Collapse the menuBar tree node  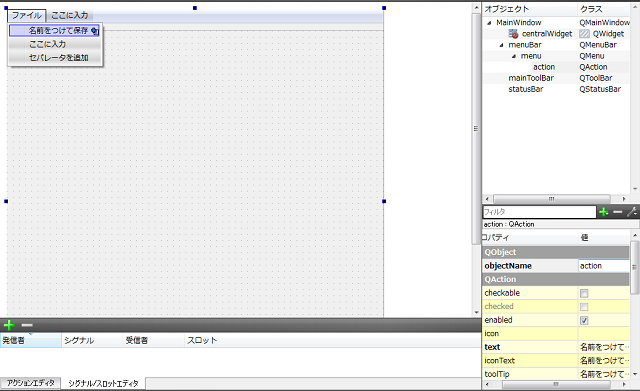[501, 45]
